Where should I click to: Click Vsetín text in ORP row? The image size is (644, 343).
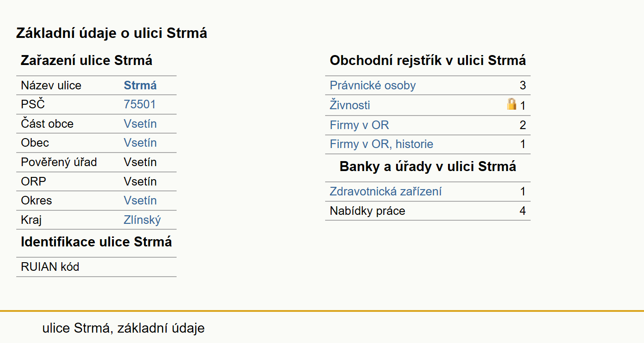coord(140,181)
